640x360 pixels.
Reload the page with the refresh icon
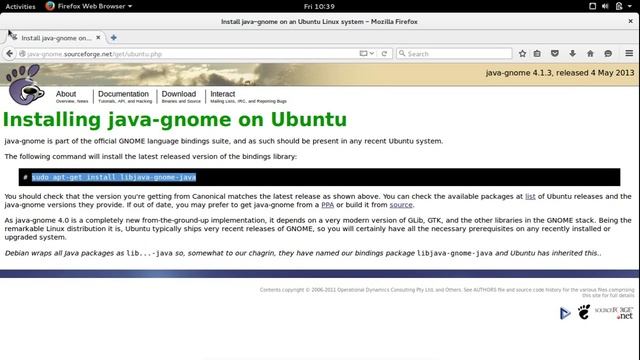pos(384,53)
